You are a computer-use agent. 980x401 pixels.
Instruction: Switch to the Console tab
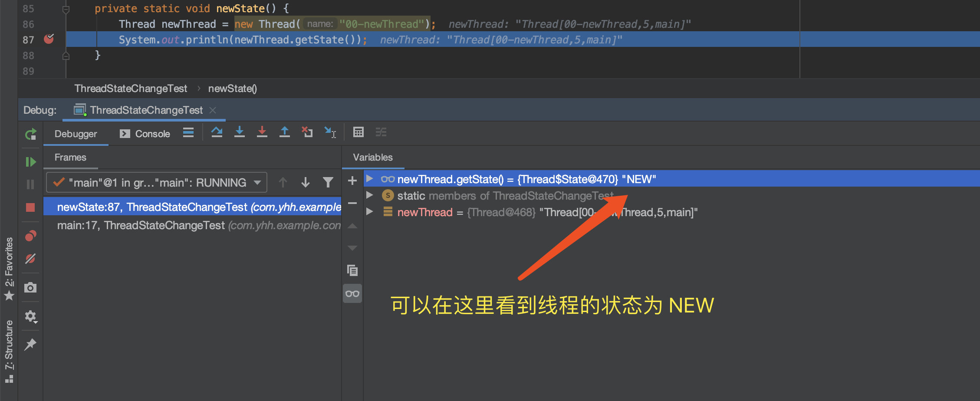click(x=145, y=134)
